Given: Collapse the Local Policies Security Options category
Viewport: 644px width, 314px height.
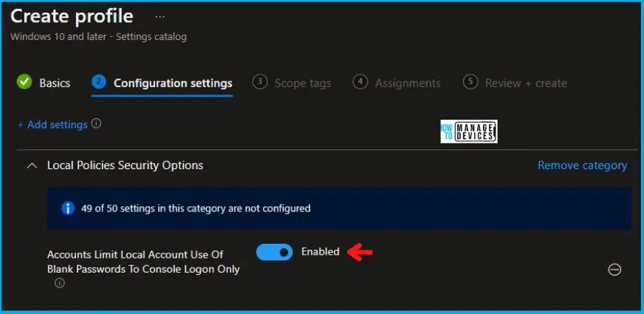Looking at the screenshot, I should tap(32, 165).
